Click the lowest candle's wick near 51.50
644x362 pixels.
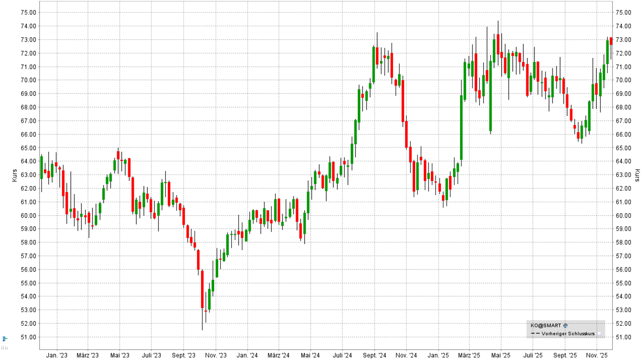coord(202,322)
